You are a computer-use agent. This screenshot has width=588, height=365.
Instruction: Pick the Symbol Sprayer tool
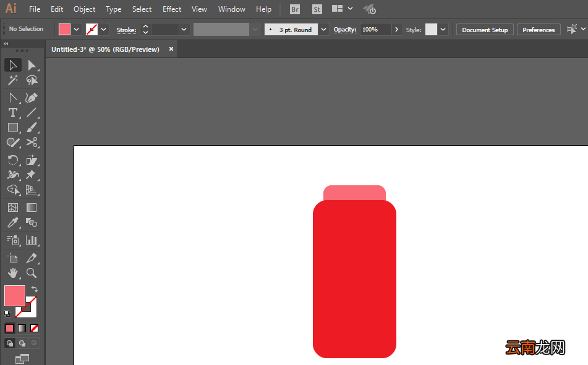(x=13, y=240)
